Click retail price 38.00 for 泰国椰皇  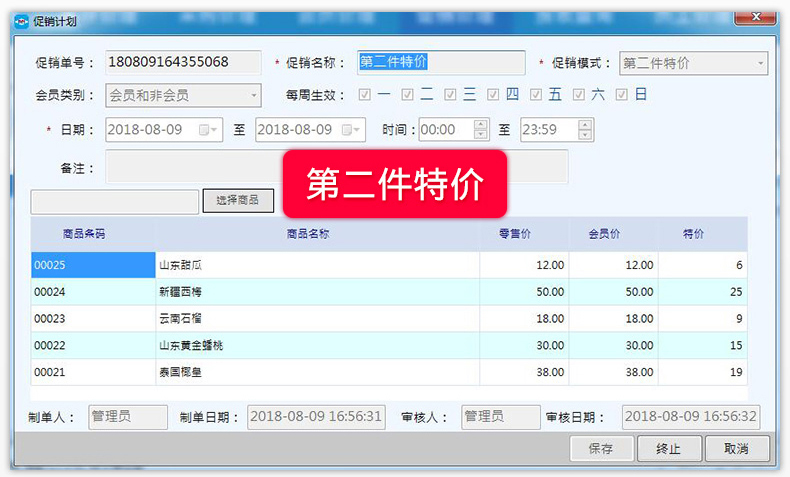pos(524,372)
